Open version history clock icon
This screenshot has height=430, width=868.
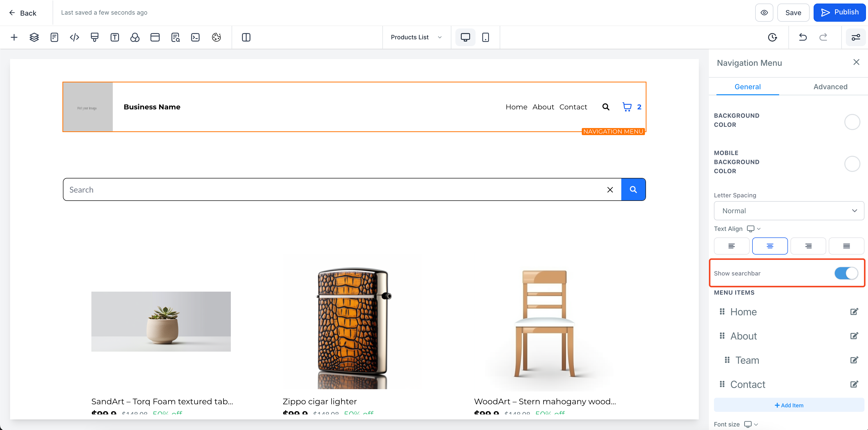click(772, 37)
